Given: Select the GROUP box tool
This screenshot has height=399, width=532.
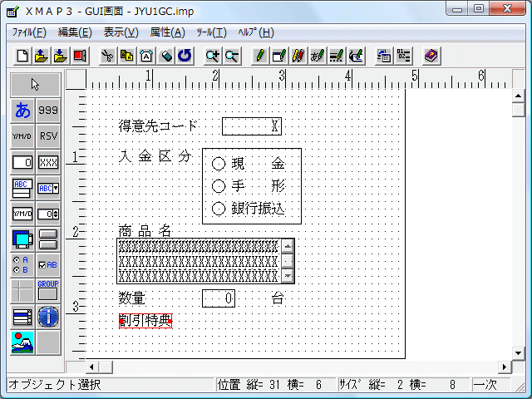Looking at the screenshot, I should pos(48,289).
